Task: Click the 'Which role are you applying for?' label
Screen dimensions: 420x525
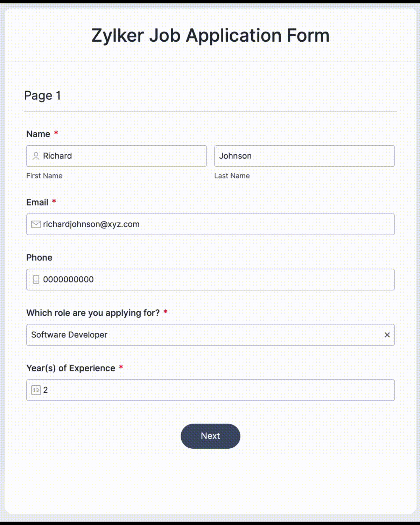Action: (93, 313)
